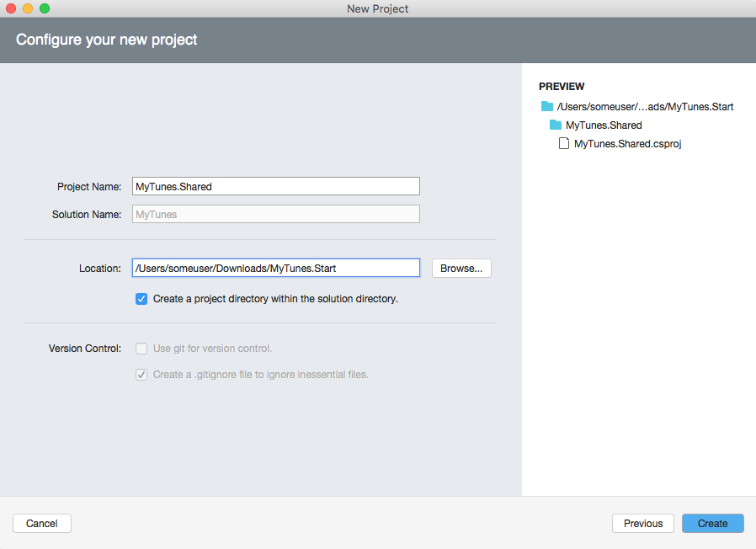The width and height of the screenshot is (756, 549).
Task: Click the Configure your new project heading
Action: [107, 40]
